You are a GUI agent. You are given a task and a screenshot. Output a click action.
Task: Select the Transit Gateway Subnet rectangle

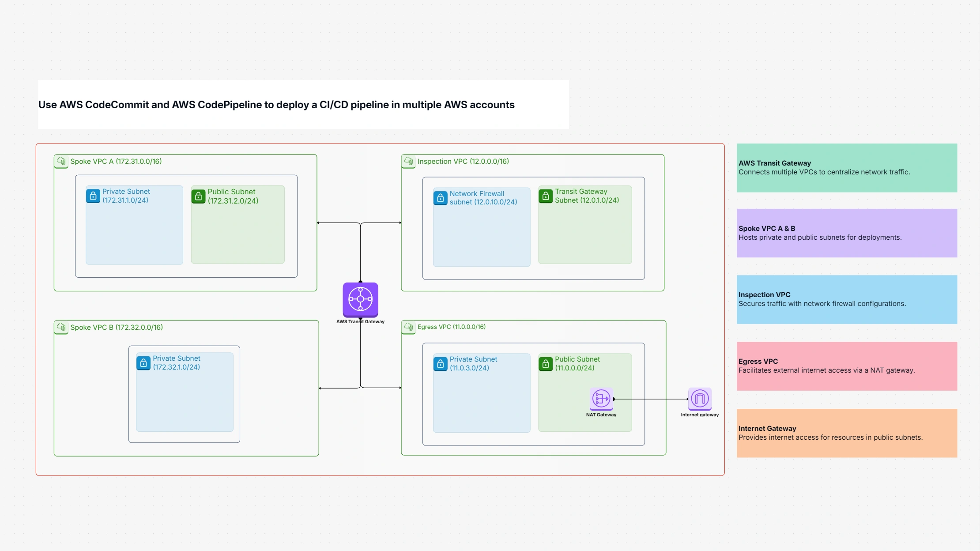tap(585, 225)
